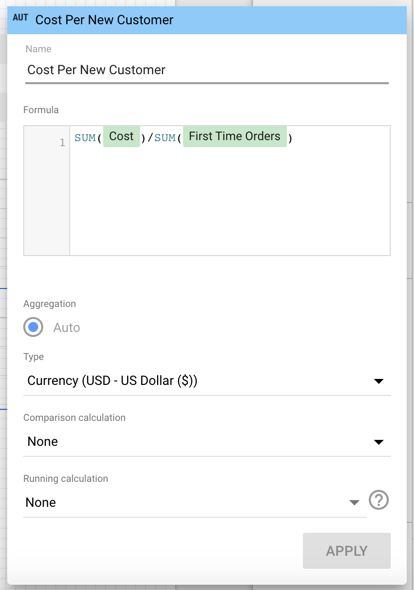Open the Type dropdown showing Currency USD
The height and width of the screenshot is (590, 414).
pos(207,381)
